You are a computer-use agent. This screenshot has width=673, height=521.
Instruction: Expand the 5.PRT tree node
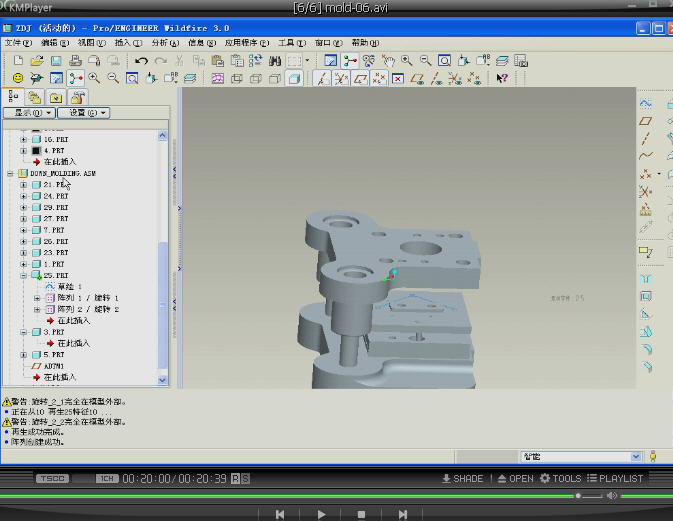(x=24, y=355)
